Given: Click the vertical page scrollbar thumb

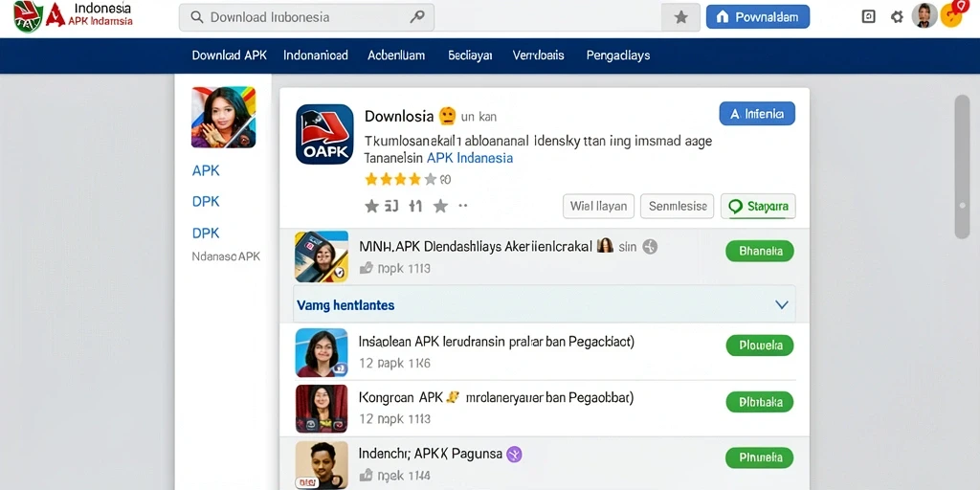Looking at the screenshot, I should (962, 167).
